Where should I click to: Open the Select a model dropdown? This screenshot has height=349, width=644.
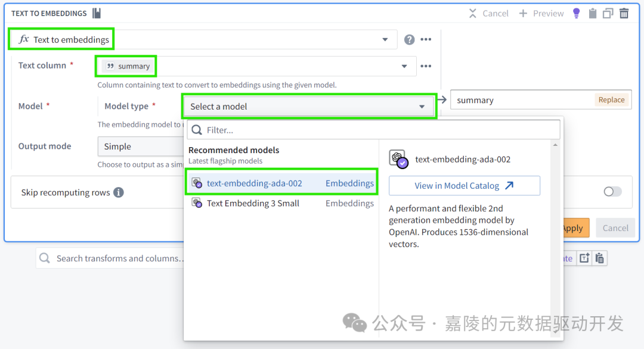point(309,107)
